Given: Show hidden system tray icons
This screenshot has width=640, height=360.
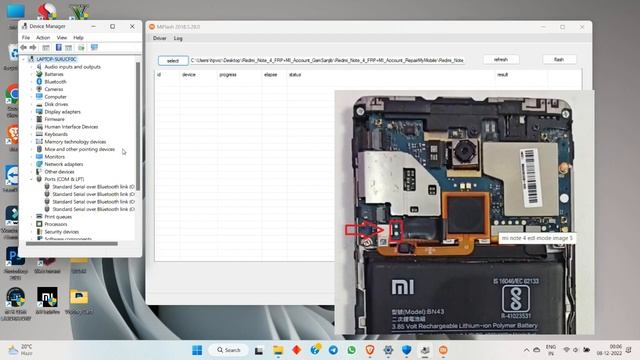Looking at the screenshot, I should [527, 350].
